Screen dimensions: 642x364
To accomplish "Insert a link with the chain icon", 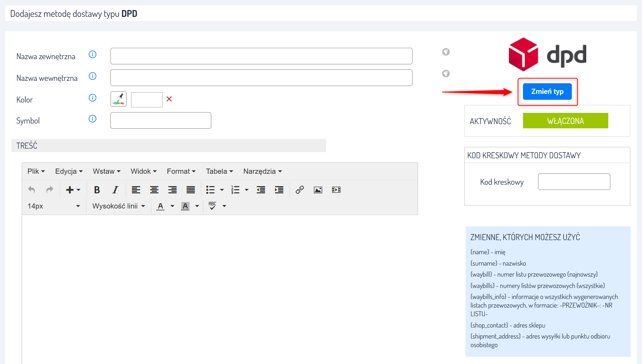I will (x=300, y=190).
